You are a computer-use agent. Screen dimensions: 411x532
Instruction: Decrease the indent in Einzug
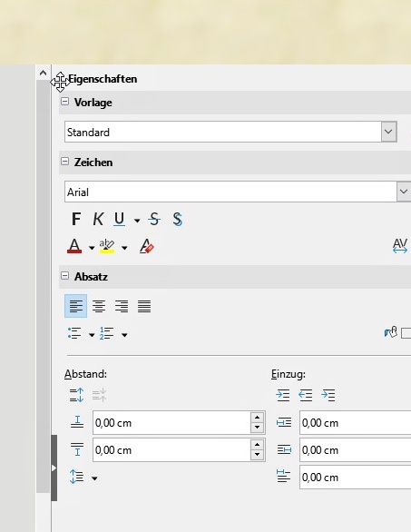coord(306,395)
